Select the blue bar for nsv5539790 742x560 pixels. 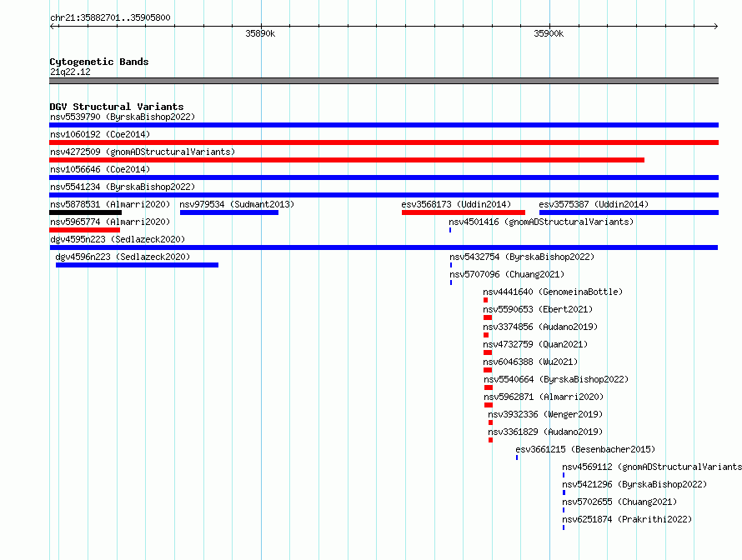384,125
